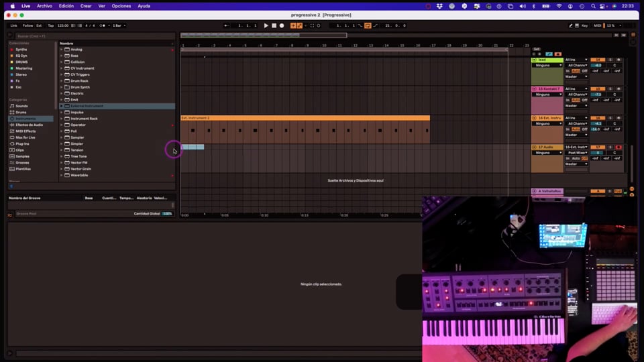The height and width of the screenshot is (362, 644).
Task: Open the Opciones menu
Action: pyautogui.click(x=121, y=6)
